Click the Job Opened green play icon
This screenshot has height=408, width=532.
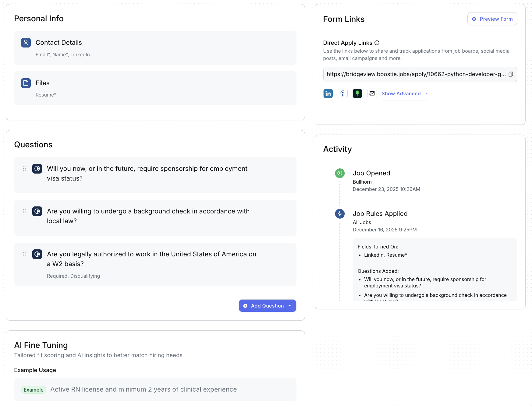340,173
